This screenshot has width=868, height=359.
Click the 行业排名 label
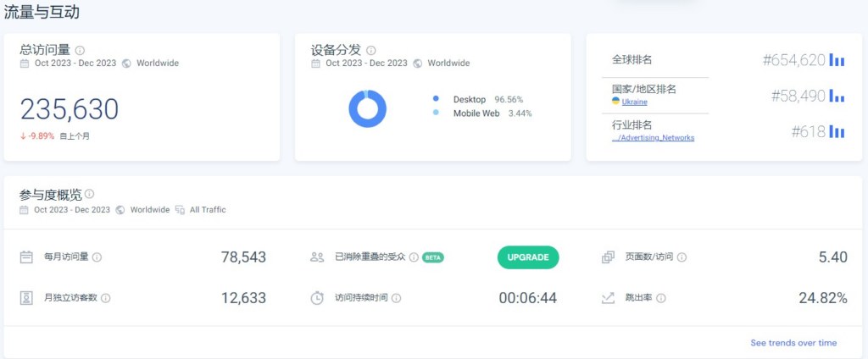pyautogui.click(x=632, y=125)
